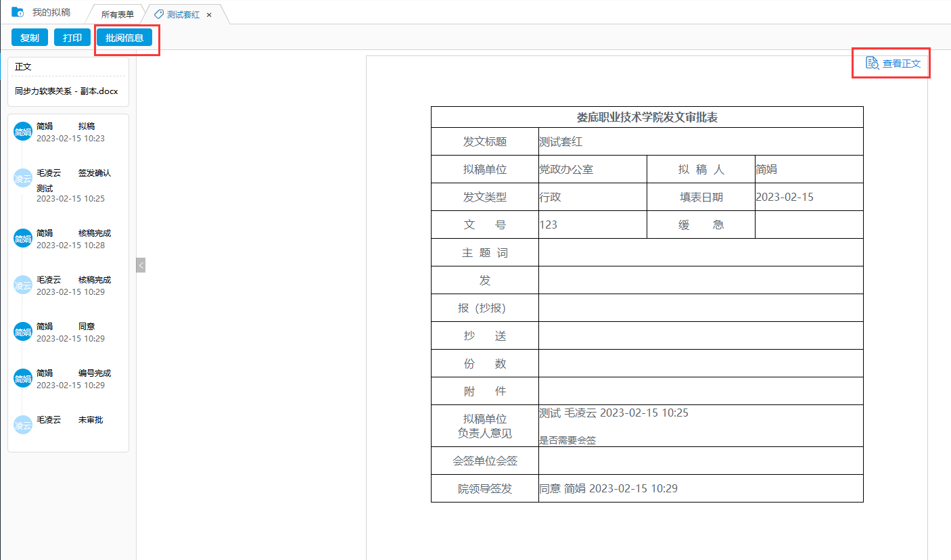Open 批阅信息 from the toolbar

point(124,37)
